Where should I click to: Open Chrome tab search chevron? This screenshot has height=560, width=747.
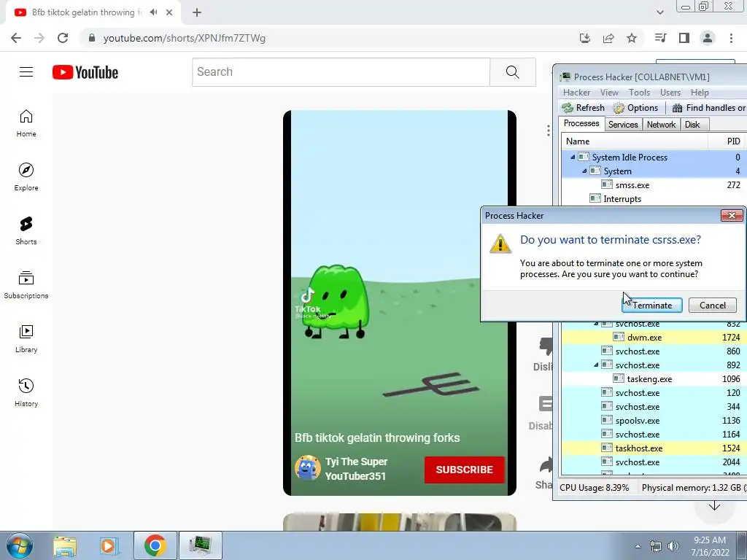[x=659, y=12]
